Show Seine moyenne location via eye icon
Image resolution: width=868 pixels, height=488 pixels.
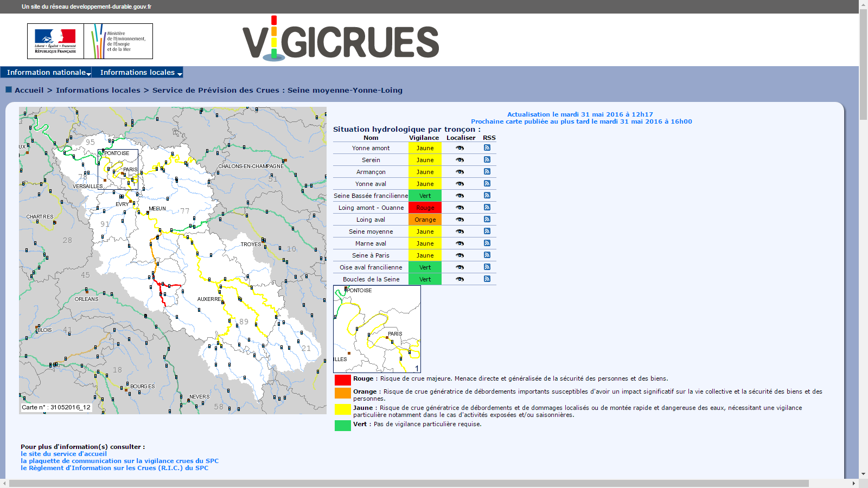click(x=460, y=232)
